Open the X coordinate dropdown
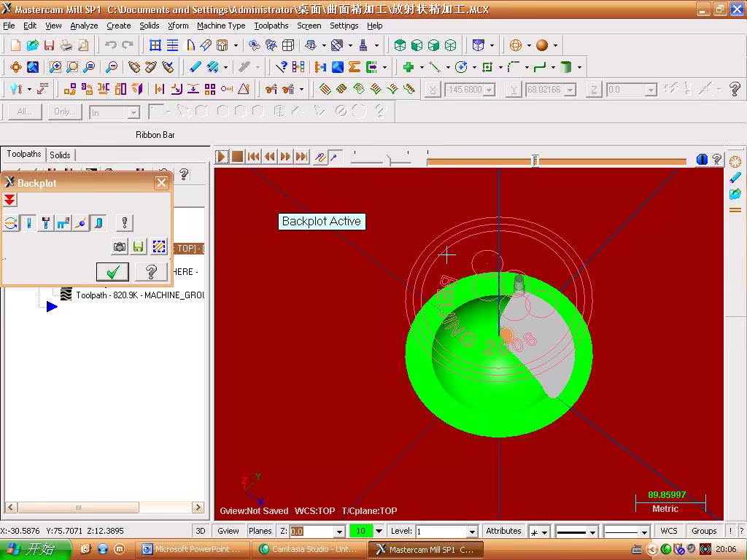The height and width of the screenshot is (560, 747). point(489,90)
